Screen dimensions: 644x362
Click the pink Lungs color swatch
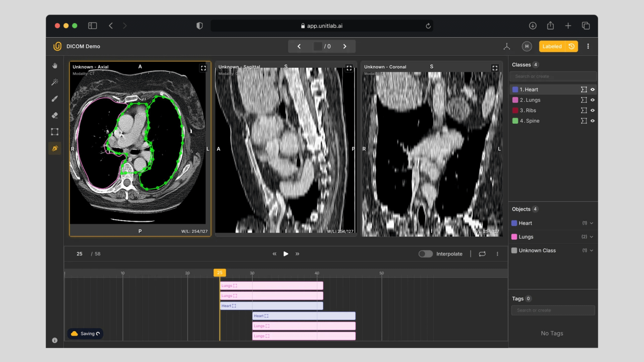tap(514, 237)
